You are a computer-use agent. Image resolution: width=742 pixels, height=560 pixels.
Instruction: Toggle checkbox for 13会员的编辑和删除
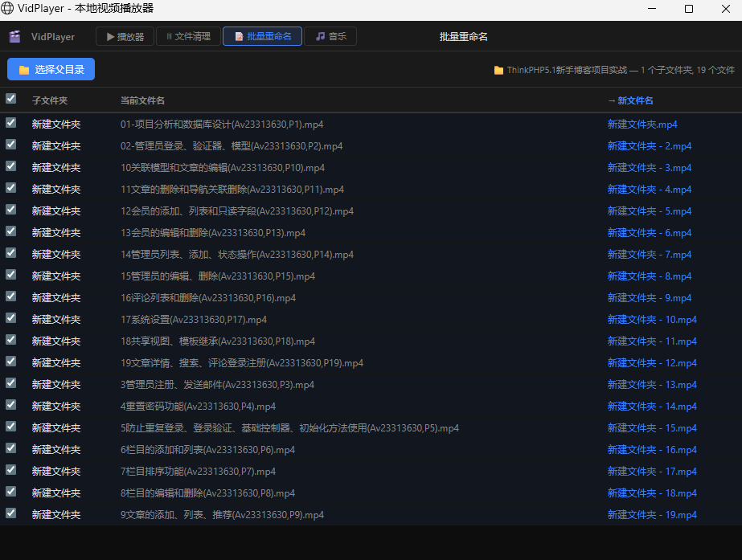tap(11, 231)
